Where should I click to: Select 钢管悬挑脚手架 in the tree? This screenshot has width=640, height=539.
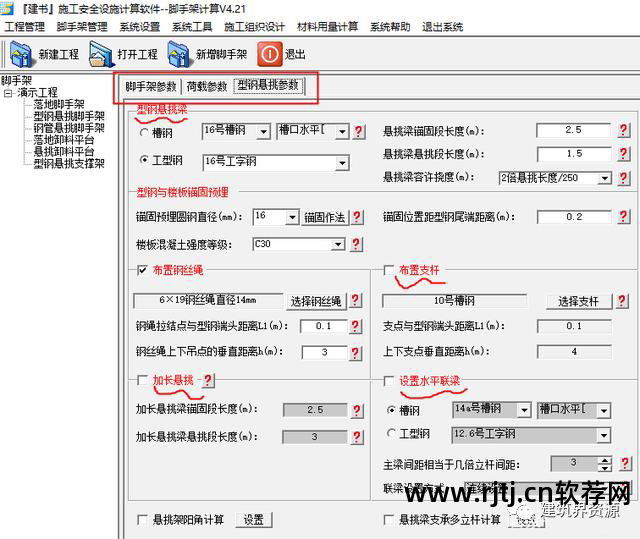pos(69,128)
